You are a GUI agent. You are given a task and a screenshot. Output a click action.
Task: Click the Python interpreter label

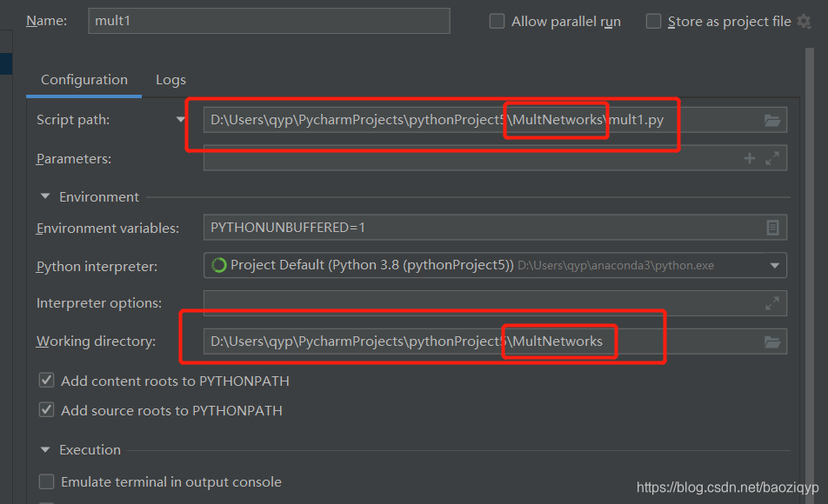pyautogui.click(x=97, y=267)
